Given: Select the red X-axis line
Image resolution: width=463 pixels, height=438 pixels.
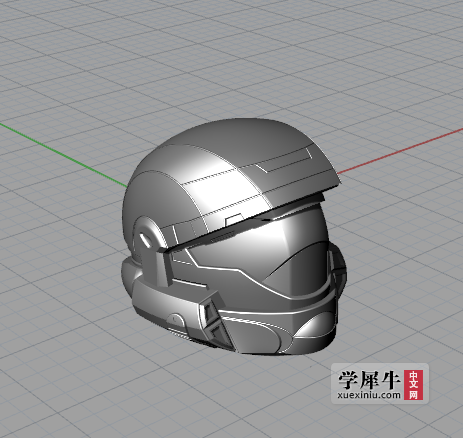Looking at the screenshot, I should click(400, 151).
